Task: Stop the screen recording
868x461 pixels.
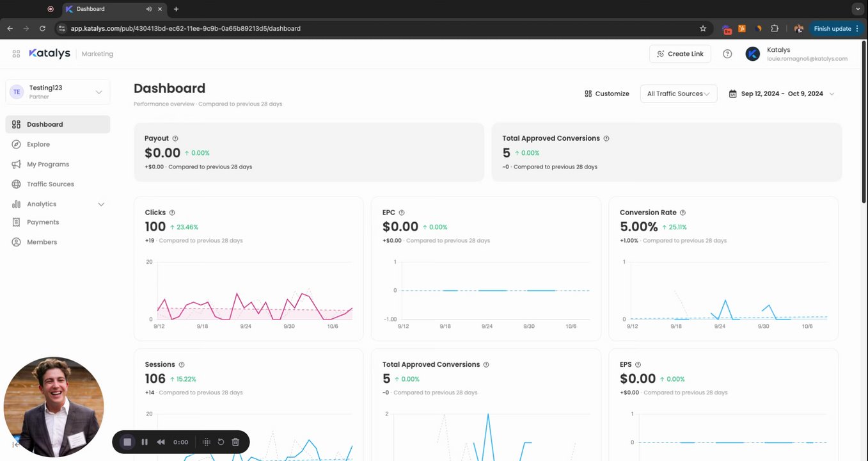Action: [x=127, y=442]
